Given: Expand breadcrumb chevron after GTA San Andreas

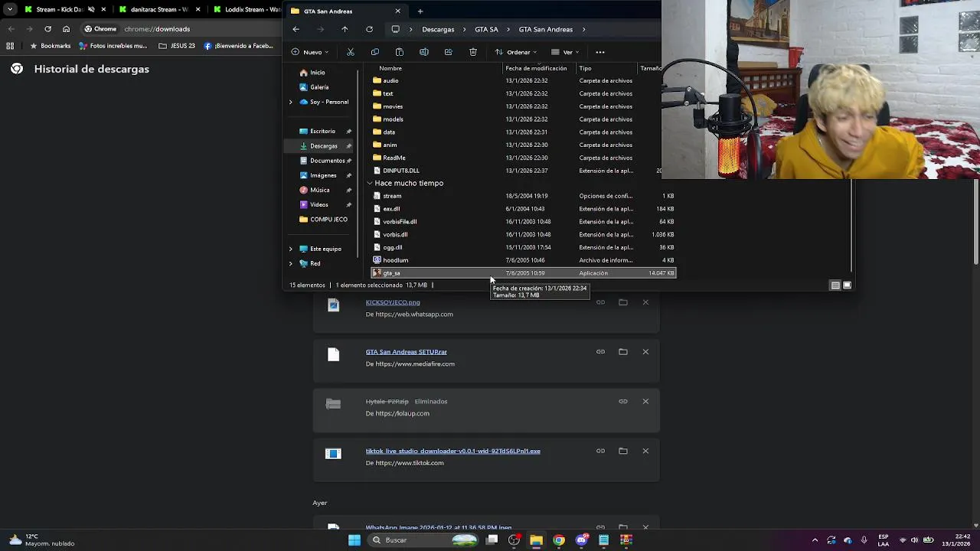Looking at the screenshot, I should [x=583, y=29].
